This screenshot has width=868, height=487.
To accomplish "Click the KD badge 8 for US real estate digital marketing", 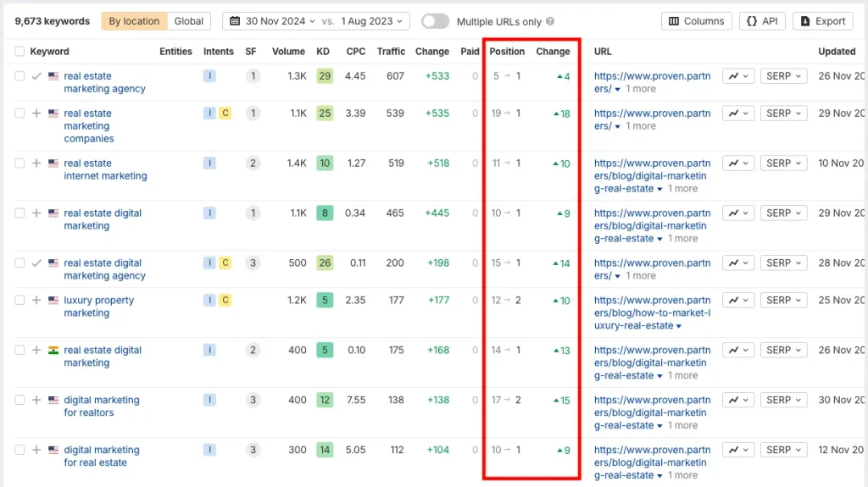I will pos(325,213).
